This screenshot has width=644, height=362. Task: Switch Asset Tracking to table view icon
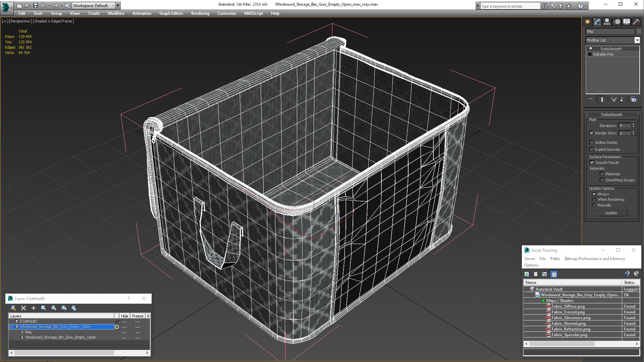click(554, 274)
